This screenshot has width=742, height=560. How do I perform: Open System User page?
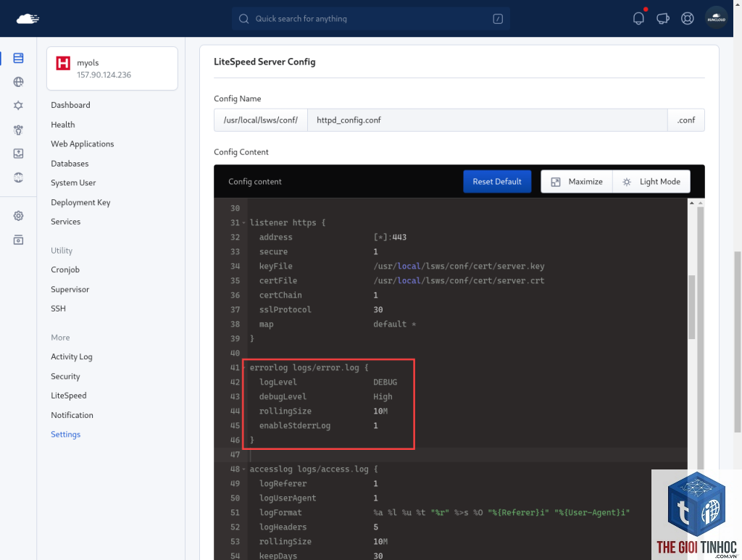pos(73,183)
